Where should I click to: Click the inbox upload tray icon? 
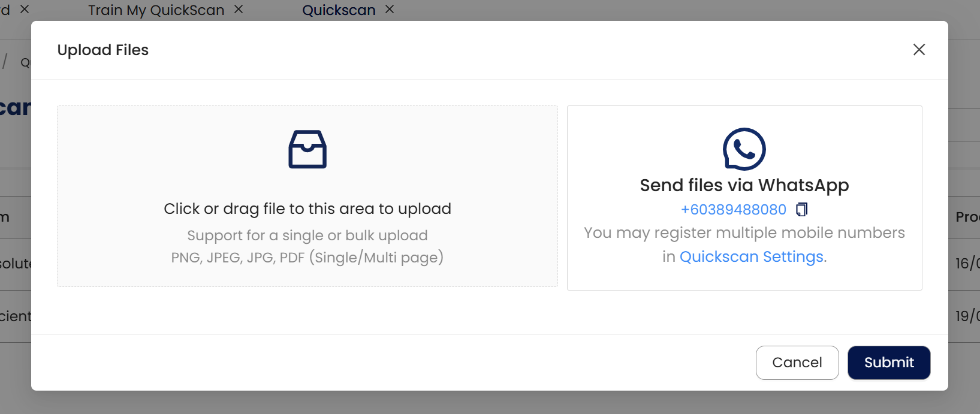pos(307,149)
